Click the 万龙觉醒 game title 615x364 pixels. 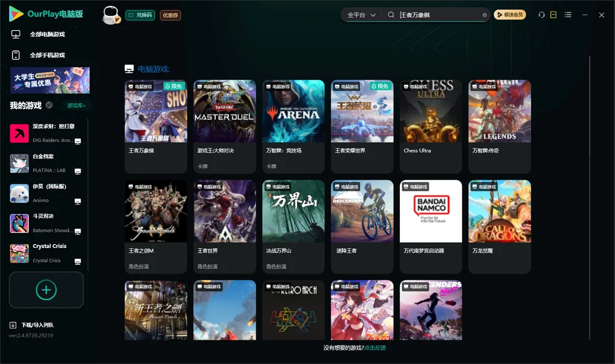click(x=482, y=251)
